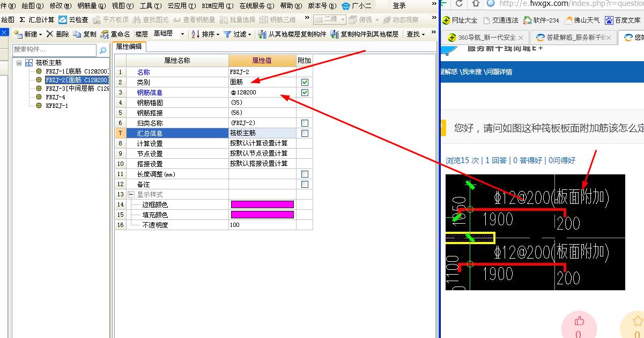Open 排序 sort dropdown
This screenshot has height=338, width=644.
point(205,34)
